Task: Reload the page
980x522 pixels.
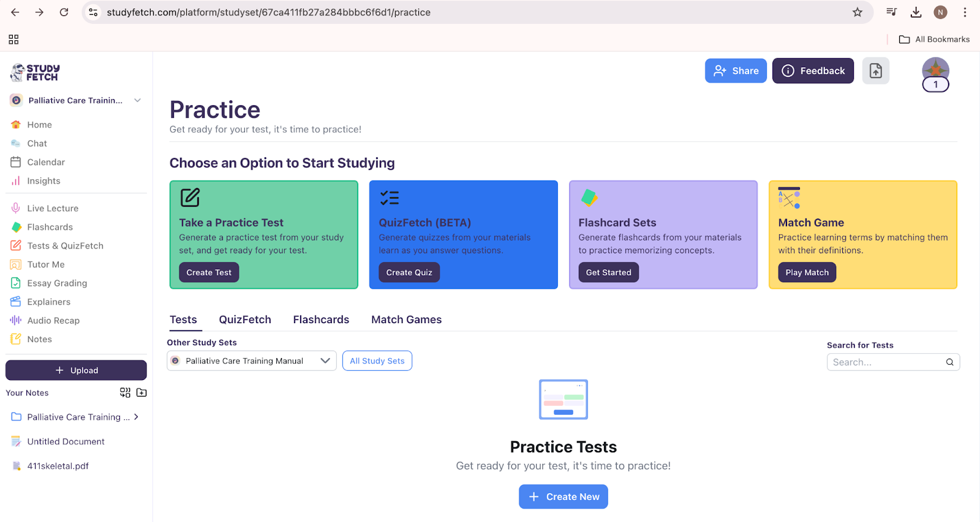Action: click(64, 12)
